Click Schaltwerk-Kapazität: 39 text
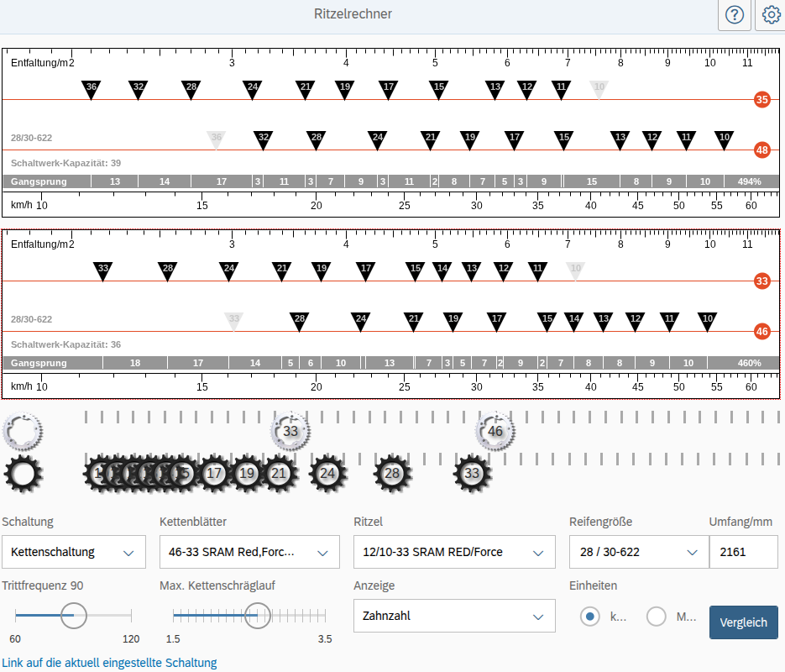The width and height of the screenshot is (785, 672). 65,163
